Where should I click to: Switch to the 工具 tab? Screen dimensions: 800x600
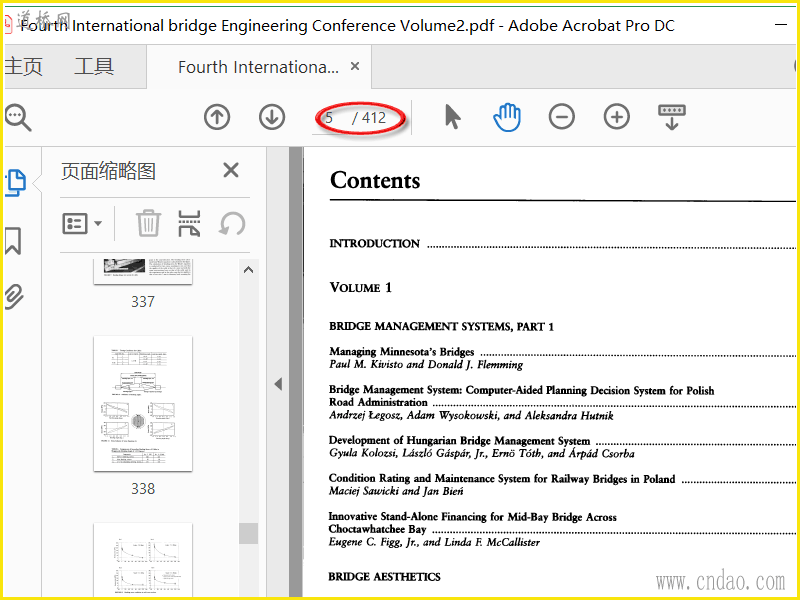pos(94,66)
